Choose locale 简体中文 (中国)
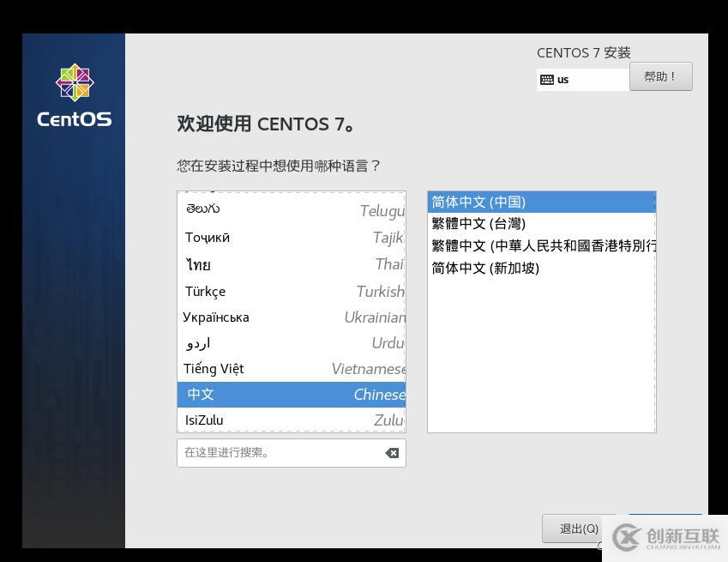Image resolution: width=728 pixels, height=562 pixels. (x=541, y=202)
